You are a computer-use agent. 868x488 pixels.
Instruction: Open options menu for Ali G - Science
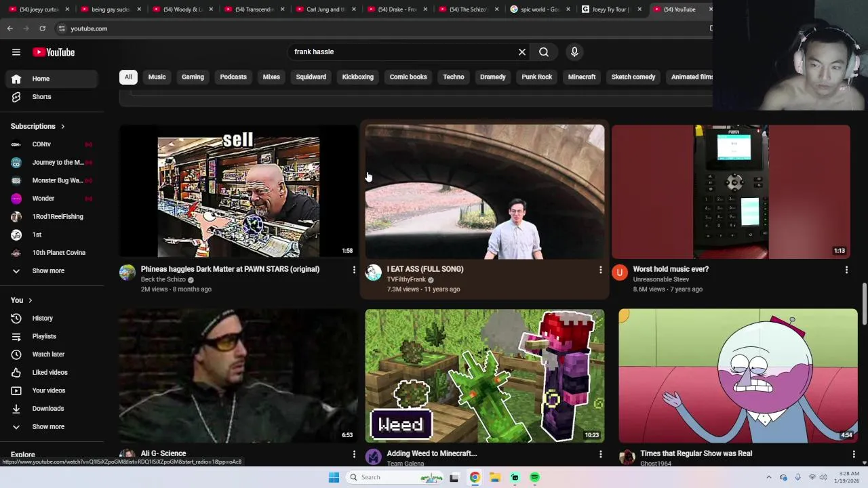[354, 453]
